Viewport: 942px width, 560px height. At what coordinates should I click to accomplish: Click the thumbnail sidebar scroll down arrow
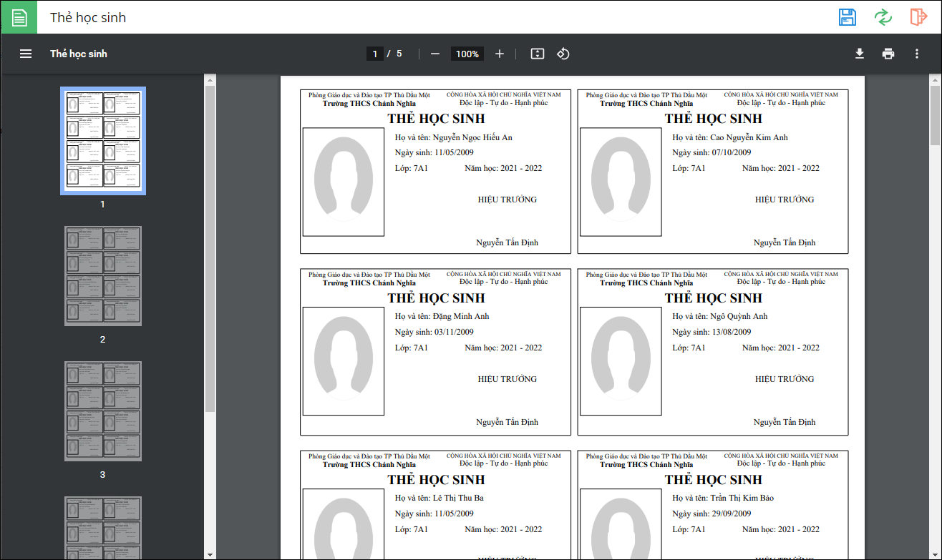pyautogui.click(x=210, y=554)
